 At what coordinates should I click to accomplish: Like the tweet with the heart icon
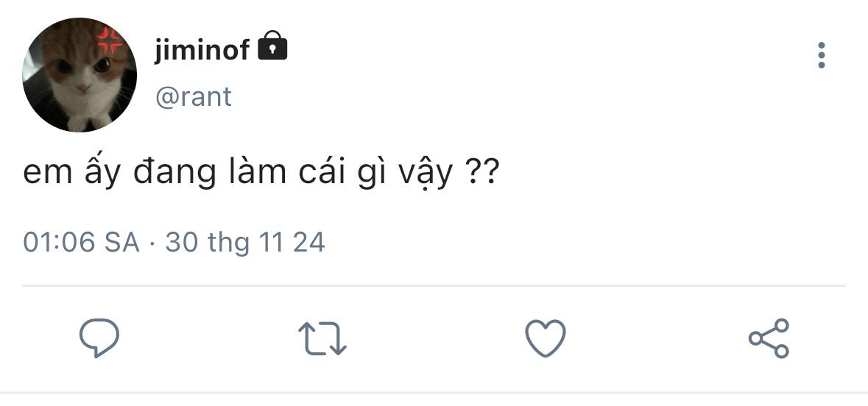546,338
